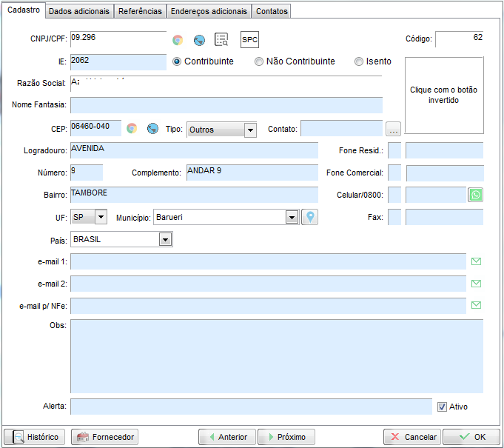This screenshot has width=504, height=448.
Task: Open the Referências tab
Action: pyautogui.click(x=140, y=11)
